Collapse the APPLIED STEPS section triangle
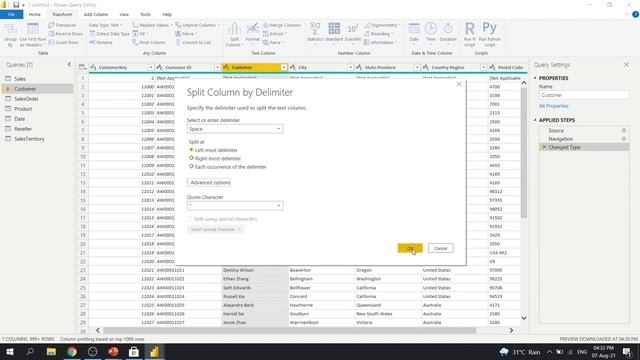This screenshot has width=640, height=360. pos(535,120)
